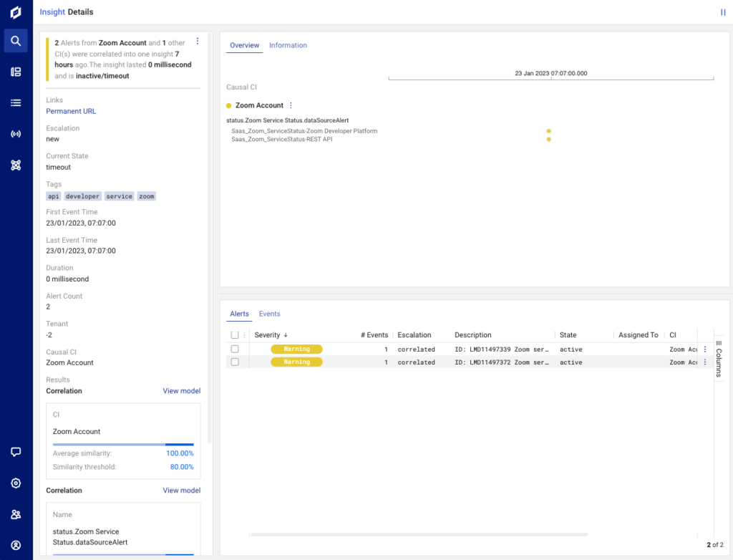Viewport: 733px width, 560px height.
Task: Click the Warning badge for alert LMD11497372
Action: [x=296, y=362]
